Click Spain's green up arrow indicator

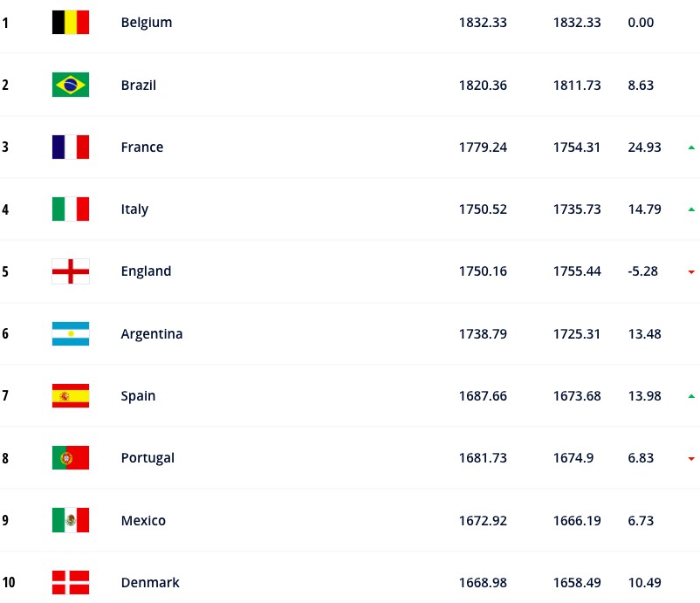click(x=691, y=396)
